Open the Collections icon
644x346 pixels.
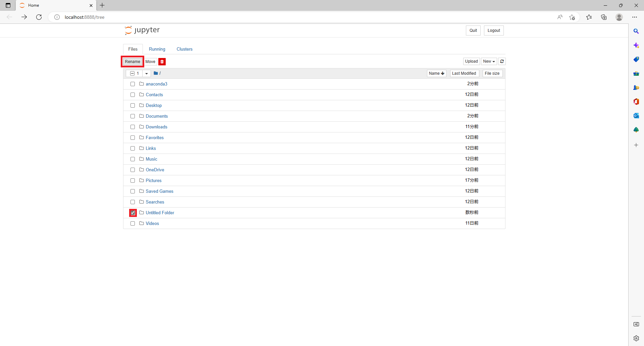pyautogui.click(x=604, y=17)
